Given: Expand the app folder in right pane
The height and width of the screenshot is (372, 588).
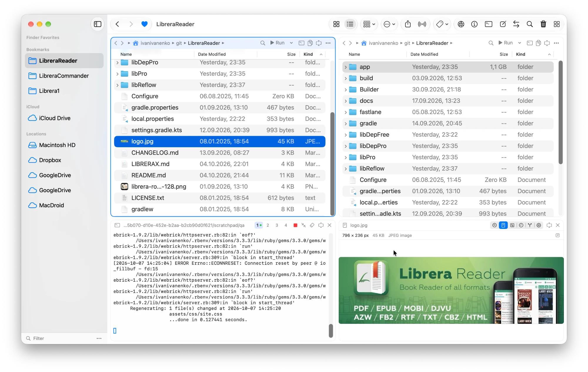Looking at the screenshot, I should click(345, 67).
